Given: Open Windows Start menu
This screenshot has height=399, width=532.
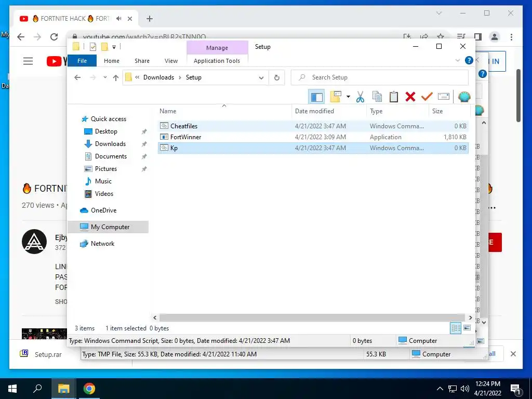Looking at the screenshot, I should pyautogui.click(x=12, y=389).
